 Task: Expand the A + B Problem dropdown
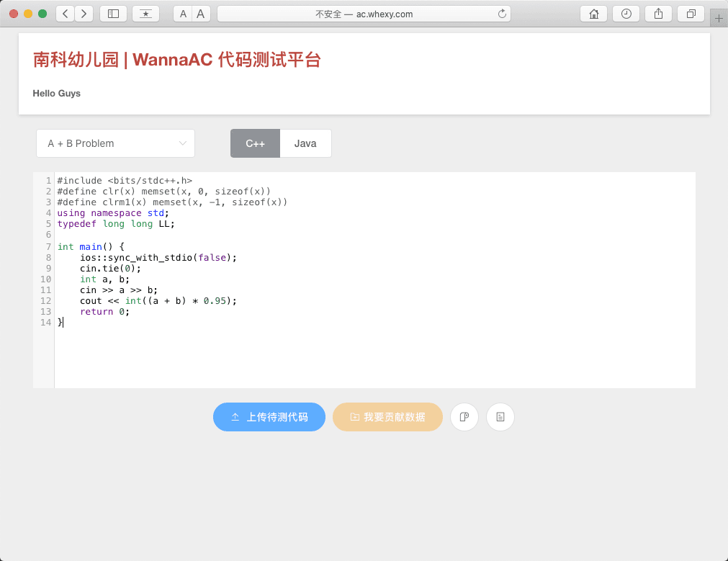[x=115, y=143]
